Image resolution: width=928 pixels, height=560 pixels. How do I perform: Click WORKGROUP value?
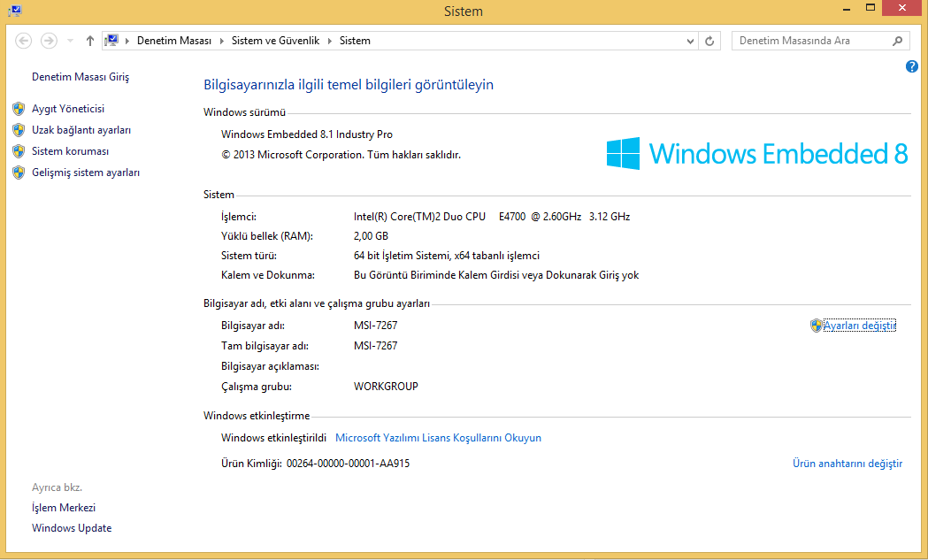(386, 386)
